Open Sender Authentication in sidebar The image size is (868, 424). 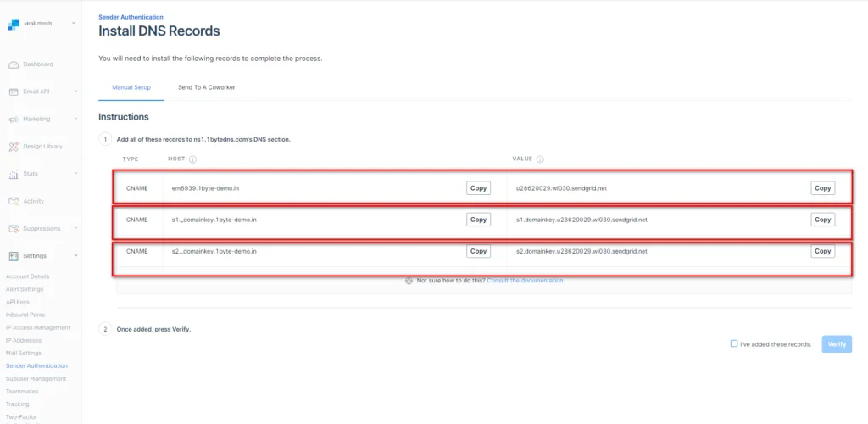click(x=36, y=365)
